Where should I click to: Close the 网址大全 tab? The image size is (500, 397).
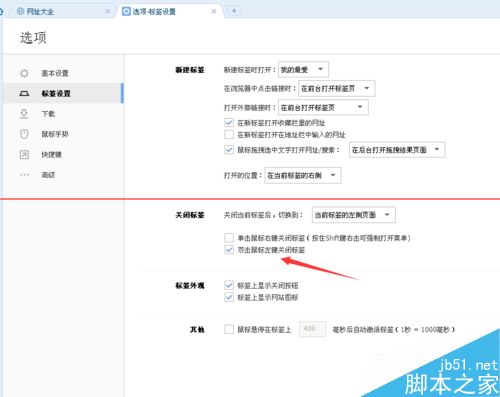(108, 11)
